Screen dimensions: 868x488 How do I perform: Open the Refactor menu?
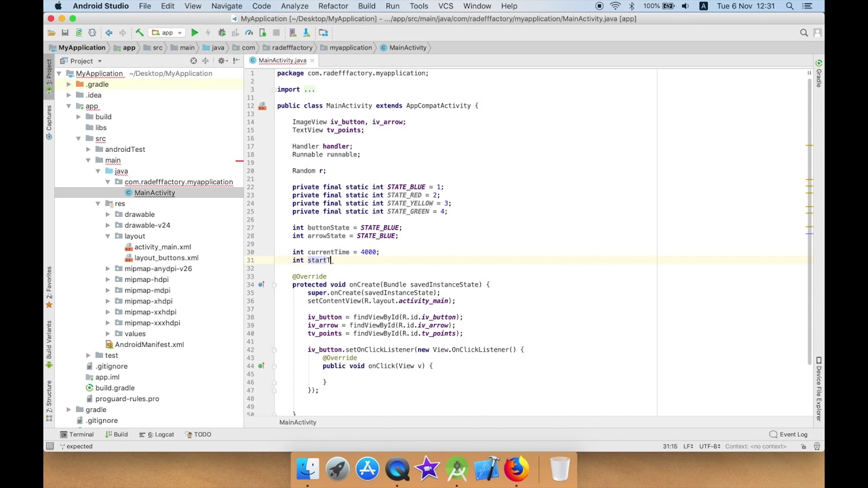(x=333, y=6)
